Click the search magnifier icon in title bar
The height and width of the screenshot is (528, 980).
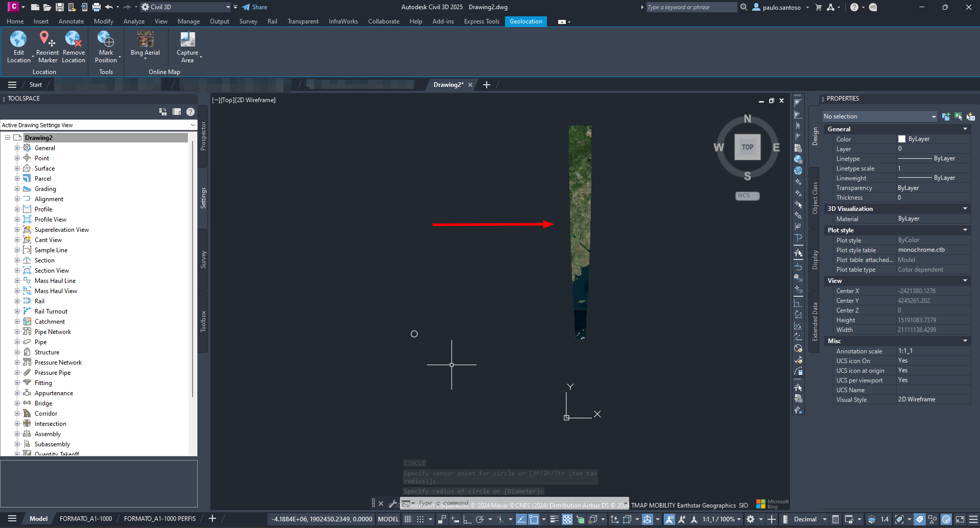pyautogui.click(x=744, y=7)
